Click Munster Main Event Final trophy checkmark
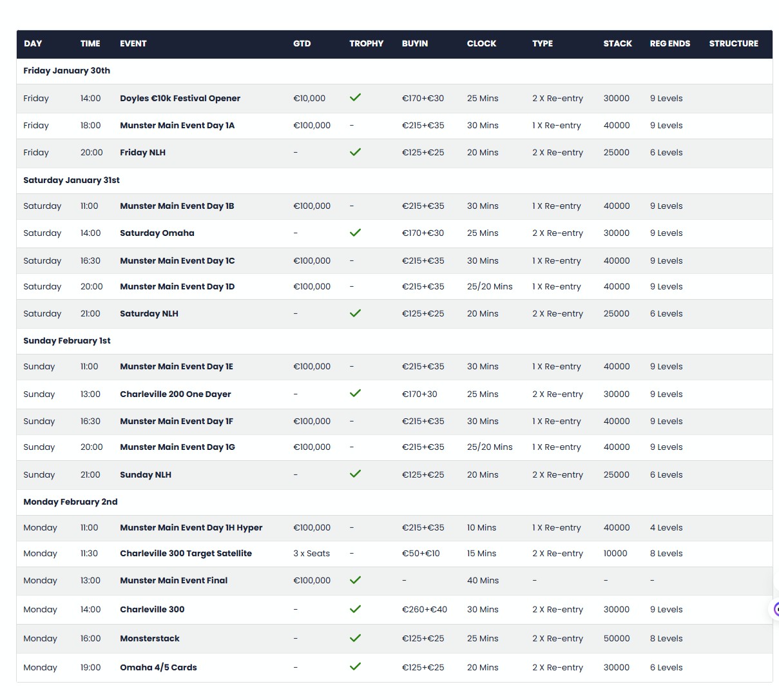The image size is (779, 700). coord(355,580)
